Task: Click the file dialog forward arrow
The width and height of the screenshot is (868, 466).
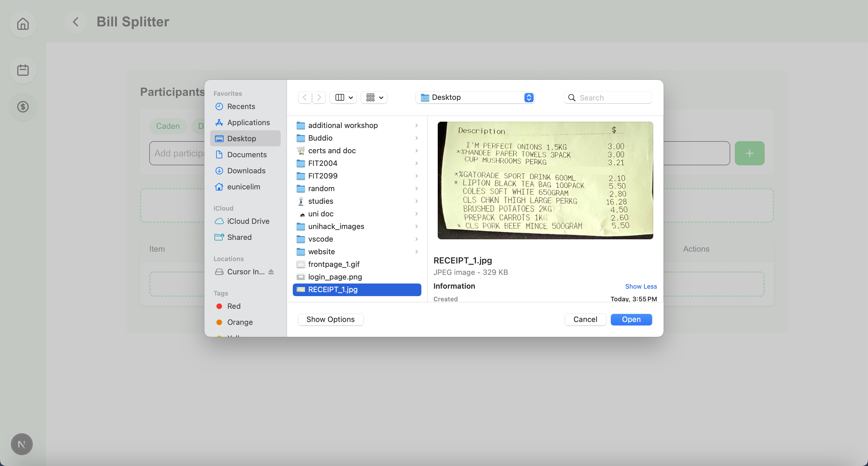Action: click(x=319, y=98)
